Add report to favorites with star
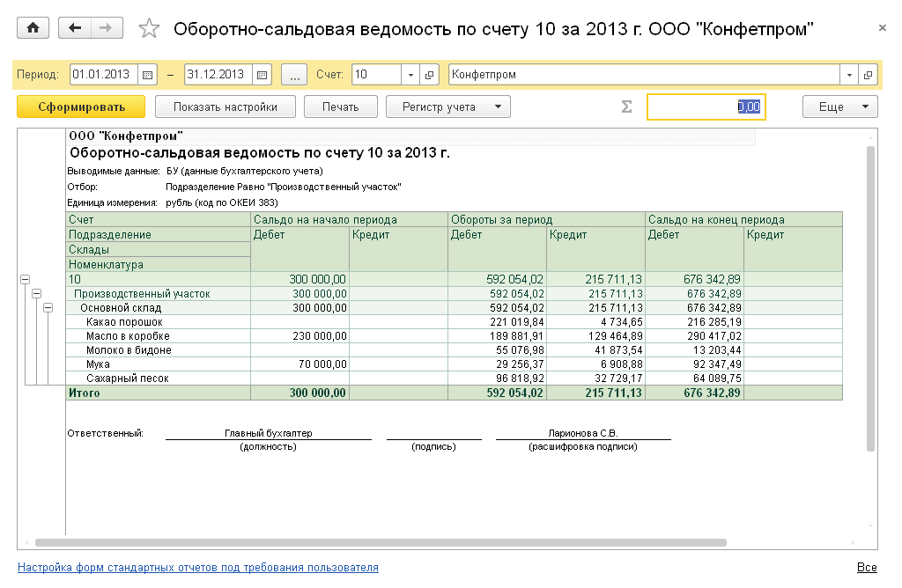This screenshot has width=902, height=588. [x=149, y=29]
